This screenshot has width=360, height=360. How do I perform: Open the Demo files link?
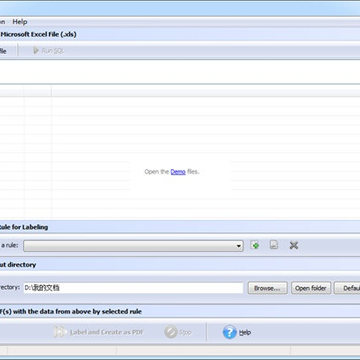pos(178,172)
